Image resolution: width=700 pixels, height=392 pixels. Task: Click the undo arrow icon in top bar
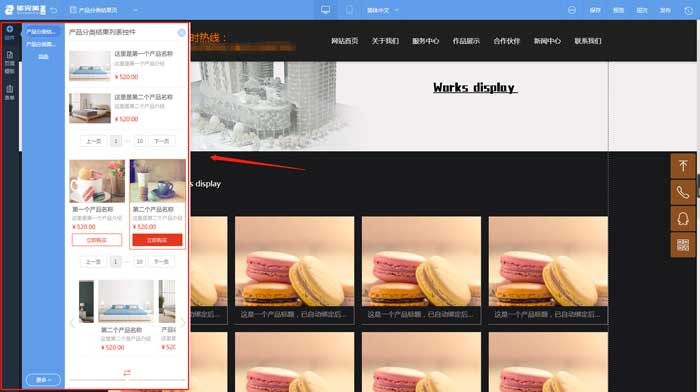click(54, 10)
